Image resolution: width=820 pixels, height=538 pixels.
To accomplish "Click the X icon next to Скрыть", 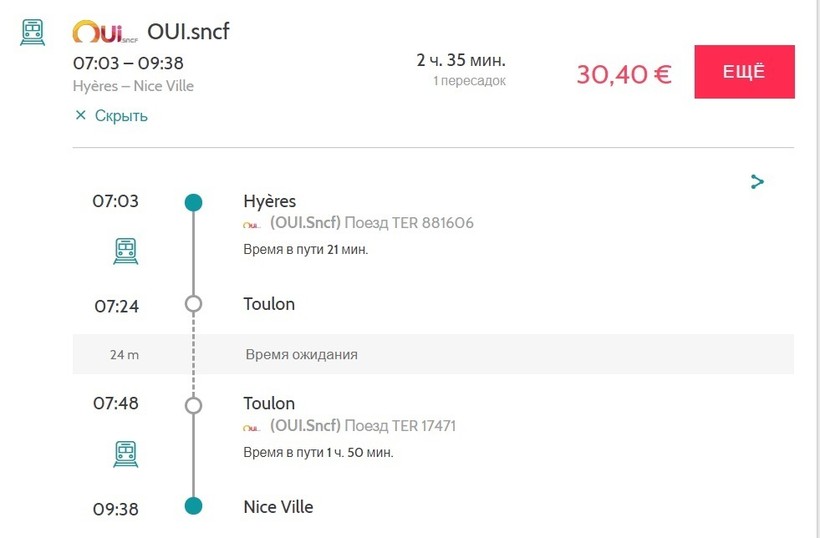I will pos(81,116).
